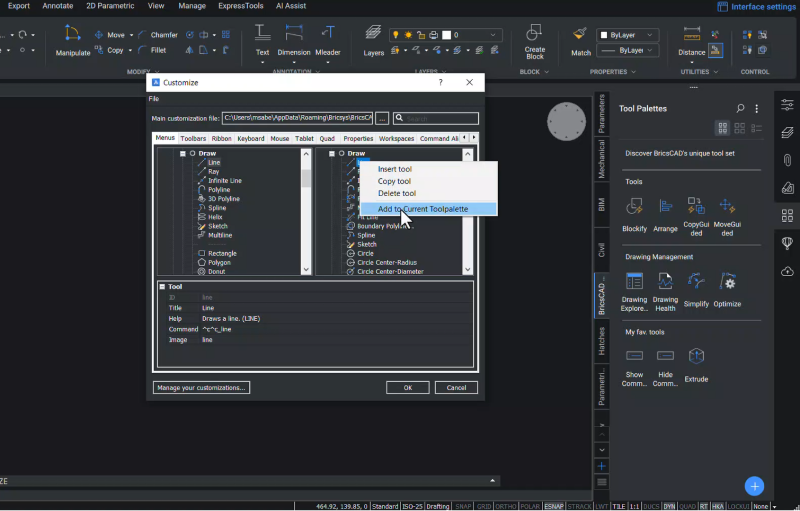
Task: Switch to the Toolbars tab in Customize
Action: [193, 138]
